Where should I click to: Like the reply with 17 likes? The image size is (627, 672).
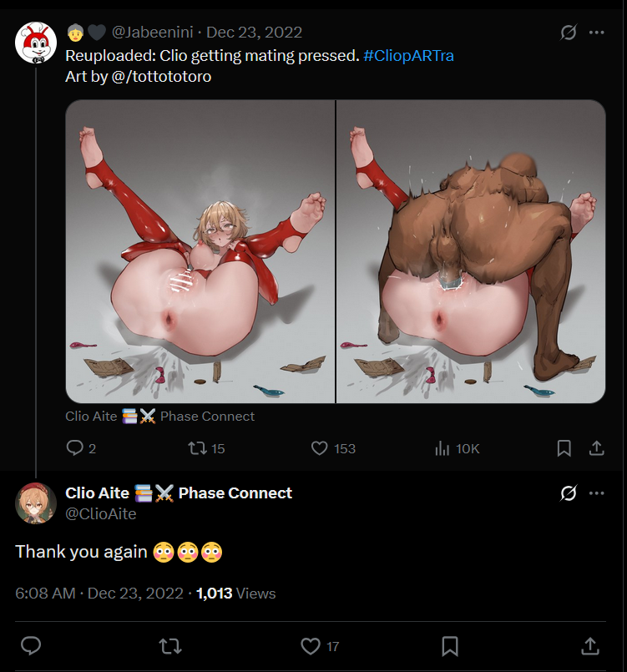click(311, 646)
